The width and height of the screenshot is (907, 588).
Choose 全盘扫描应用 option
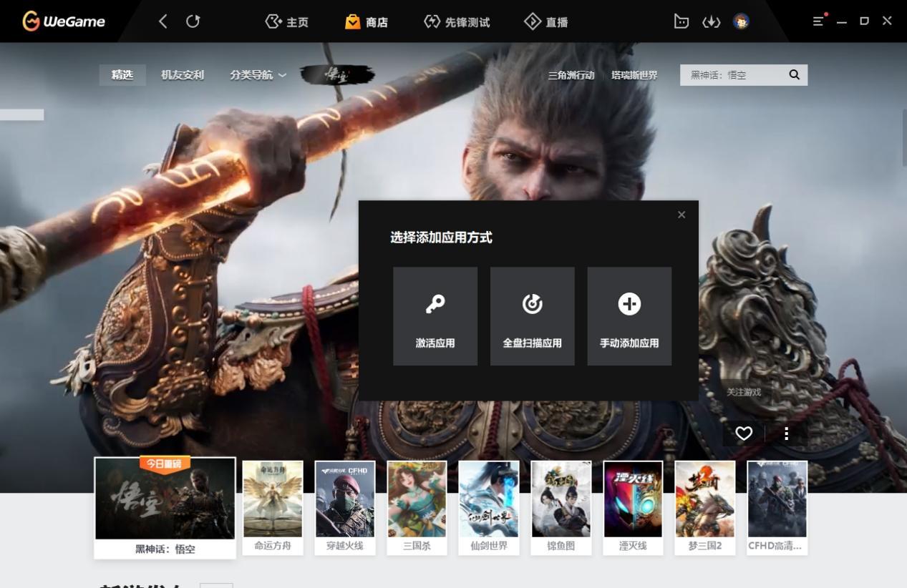coord(533,316)
